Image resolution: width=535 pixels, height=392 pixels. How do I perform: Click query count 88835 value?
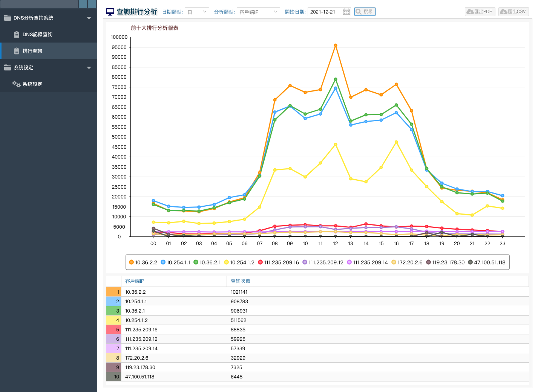(x=238, y=329)
